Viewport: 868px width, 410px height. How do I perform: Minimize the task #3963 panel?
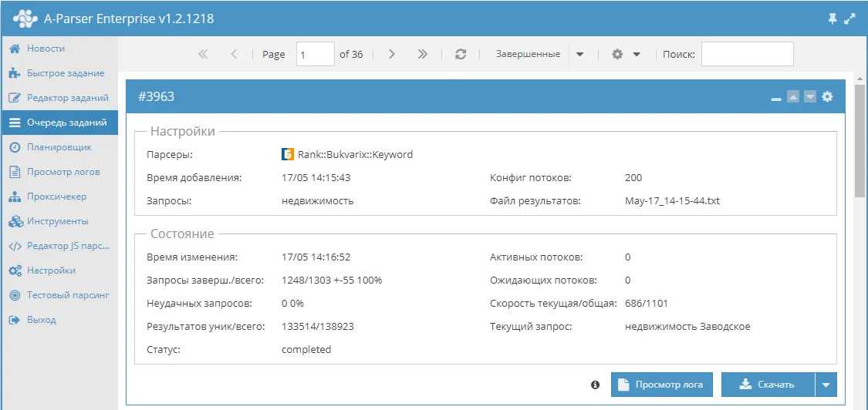[x=776, y=98]
